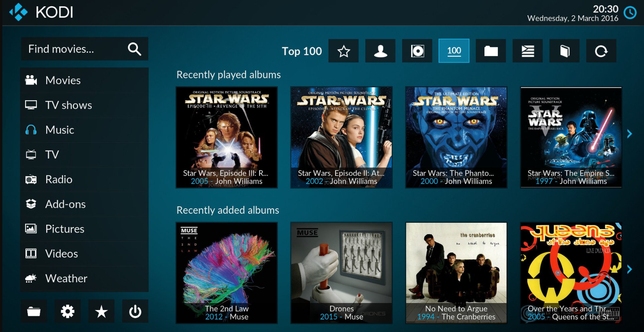Click the Videos film strip icon
The width and height of the screenshot is (644, 332).
(31, 253)
